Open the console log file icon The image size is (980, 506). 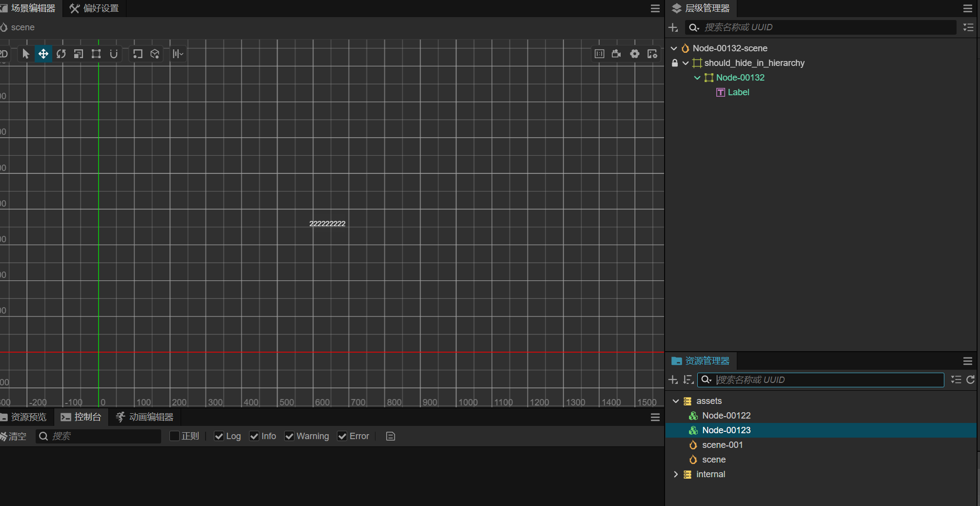[x=391, y=436]
